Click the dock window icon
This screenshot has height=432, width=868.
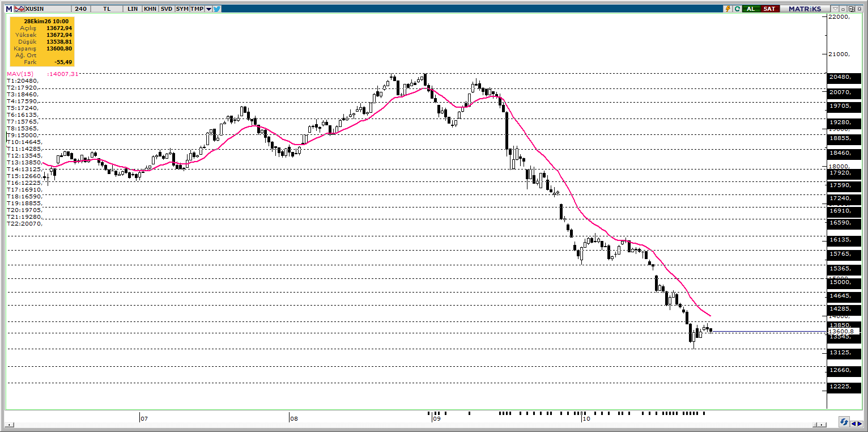[851, 9]
